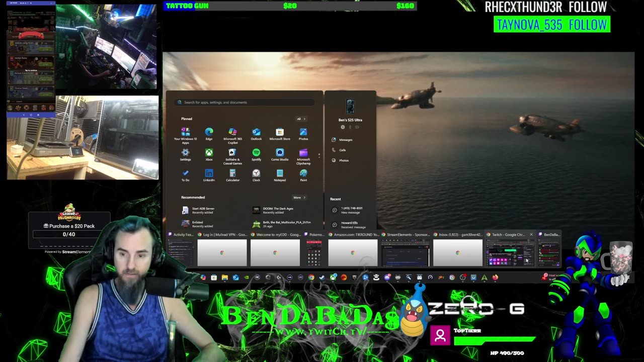Screen dimensions: 644x362
Task: Launch Notepad from pinned apps
Action: point(280,175)
